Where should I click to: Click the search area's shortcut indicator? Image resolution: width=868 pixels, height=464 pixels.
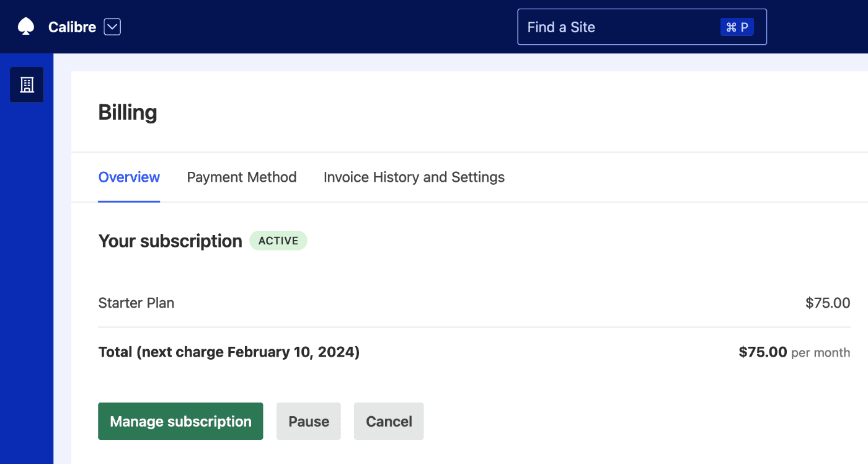pyautogui.click(x=737, y=27)
